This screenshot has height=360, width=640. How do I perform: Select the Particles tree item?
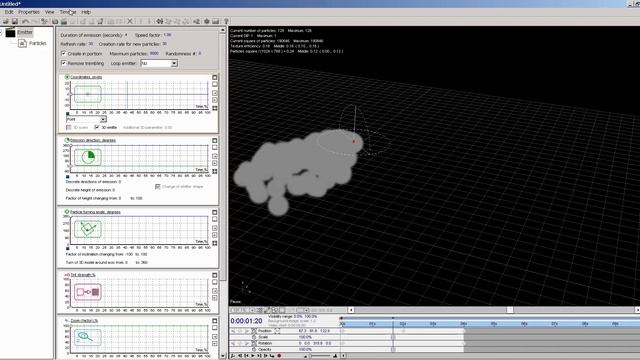click(x=38, y=43)
